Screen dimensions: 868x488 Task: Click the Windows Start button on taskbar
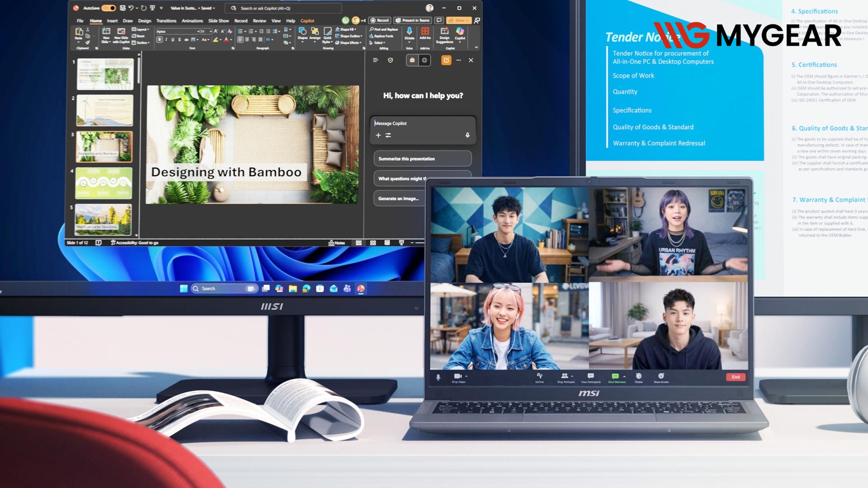184,289
